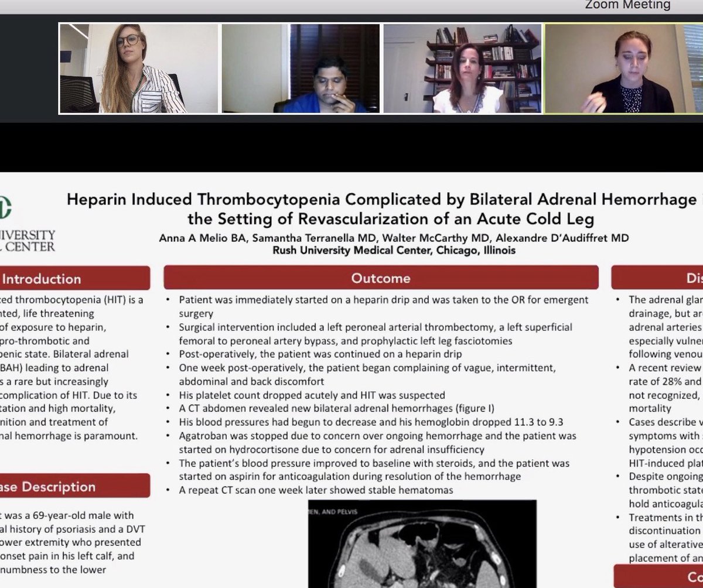Viewport: 703px width, 588px height.
Task: Click the text 'nal hemorrhage is paramount.'
Action: point(69,436)
